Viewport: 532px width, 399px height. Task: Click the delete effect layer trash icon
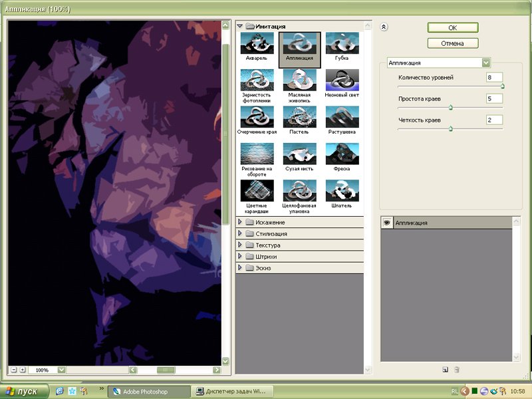pos(457,369)
